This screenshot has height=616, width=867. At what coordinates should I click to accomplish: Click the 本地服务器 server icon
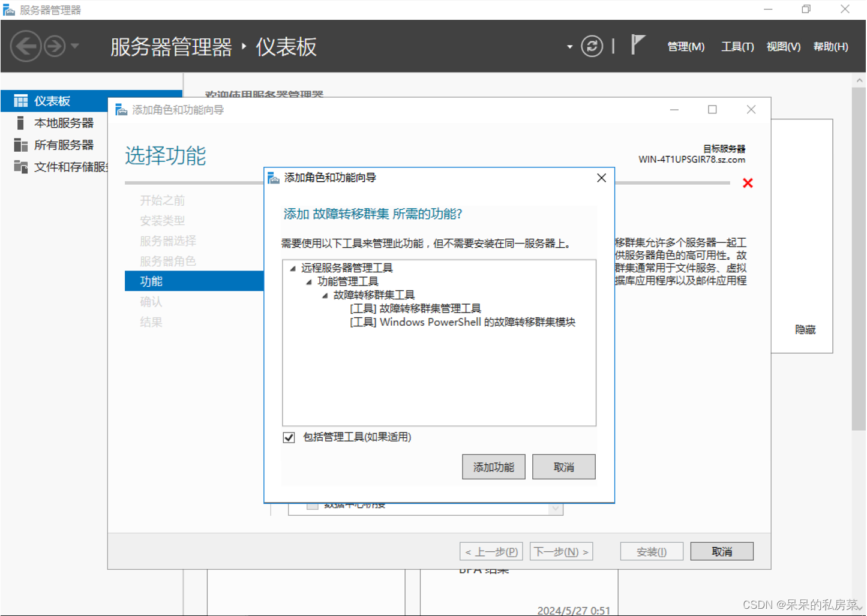click(20, 123)
